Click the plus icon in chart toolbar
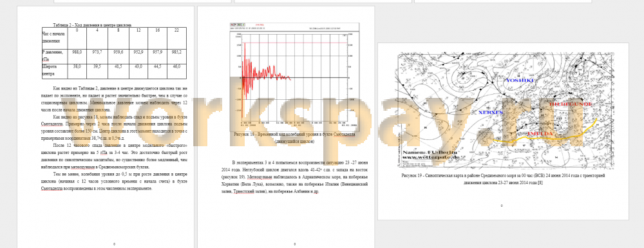644x248 pixels. click(232, 24)
